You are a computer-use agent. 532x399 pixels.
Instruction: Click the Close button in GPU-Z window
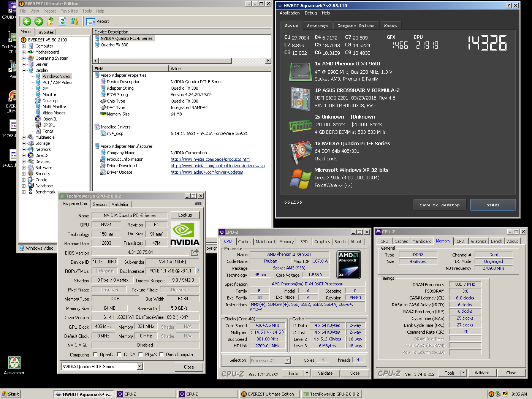pos(189,367)
